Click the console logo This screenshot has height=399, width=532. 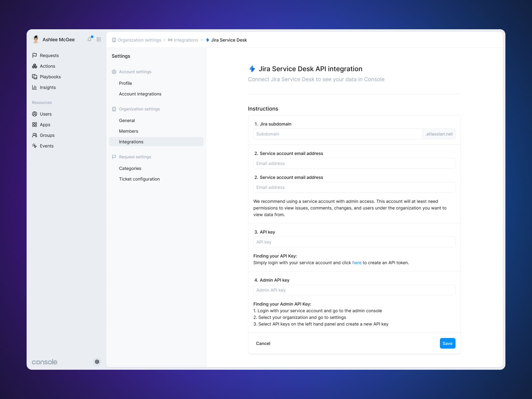[45, 362]
